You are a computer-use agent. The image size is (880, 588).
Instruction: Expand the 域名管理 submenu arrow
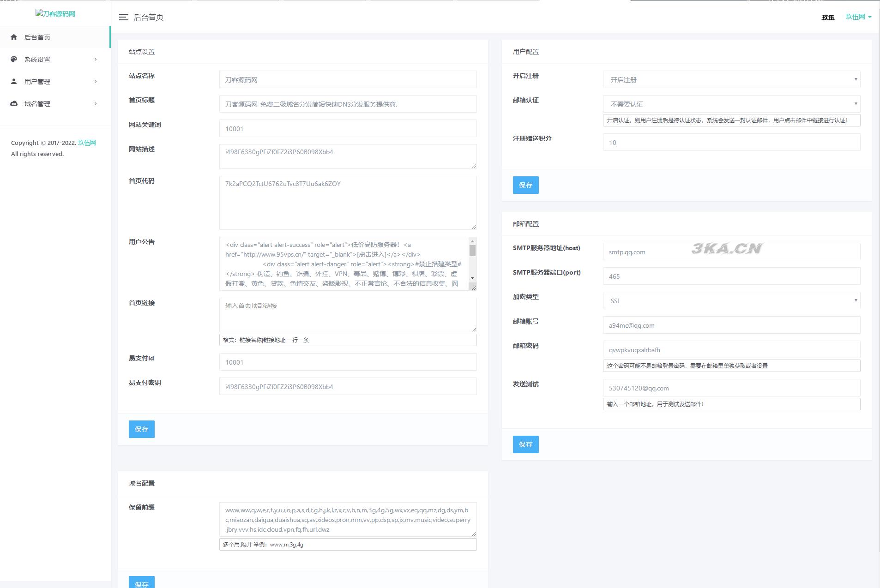coord(96,103)
